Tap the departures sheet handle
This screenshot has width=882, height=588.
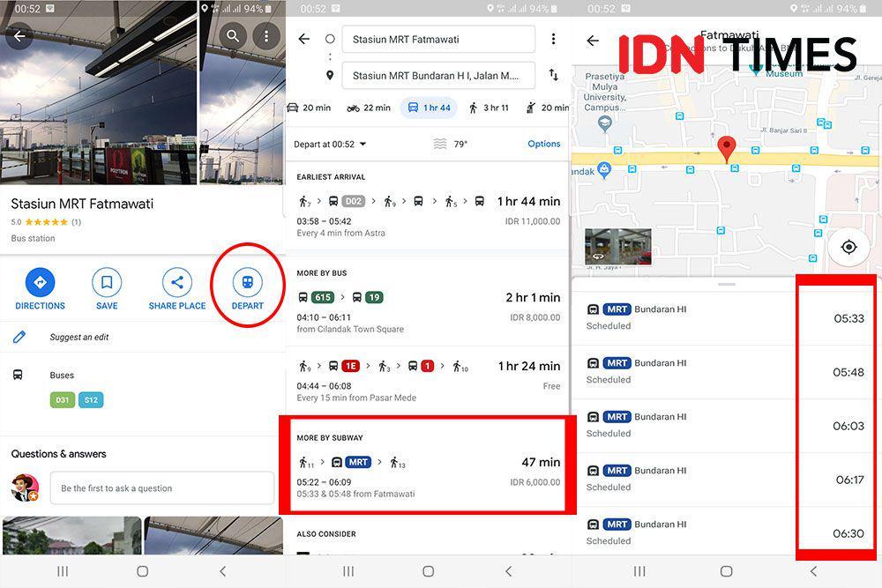(x=726, y=285)
